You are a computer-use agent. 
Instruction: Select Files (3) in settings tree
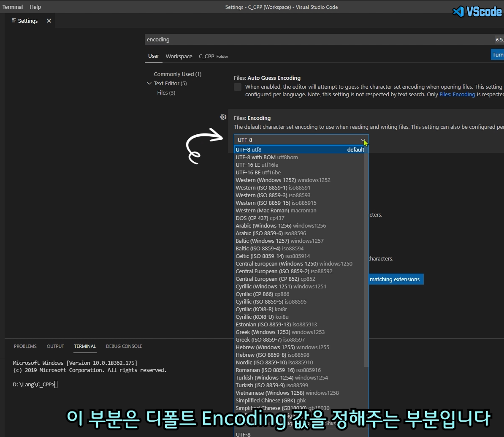(x=166, y=92)
